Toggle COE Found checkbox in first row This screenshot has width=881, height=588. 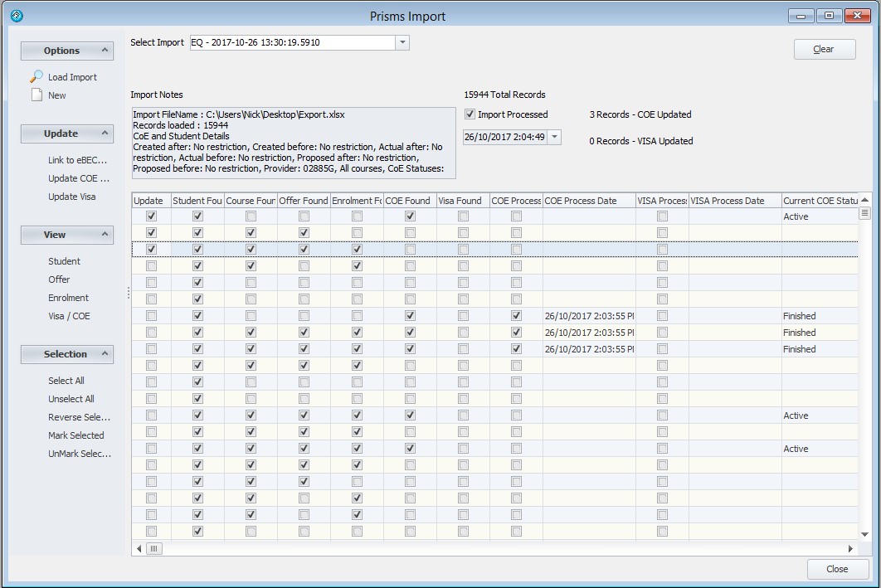pyautogui.click(x=410, y=216)
